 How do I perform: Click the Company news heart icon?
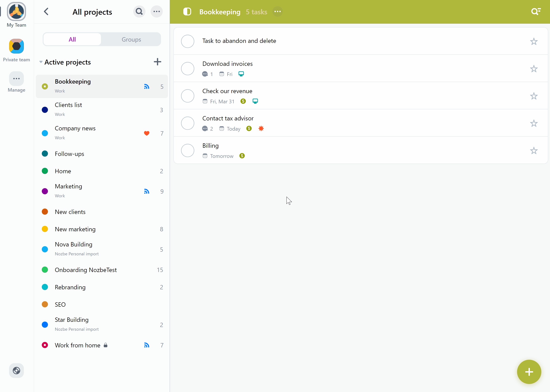[x=147, y=133]
